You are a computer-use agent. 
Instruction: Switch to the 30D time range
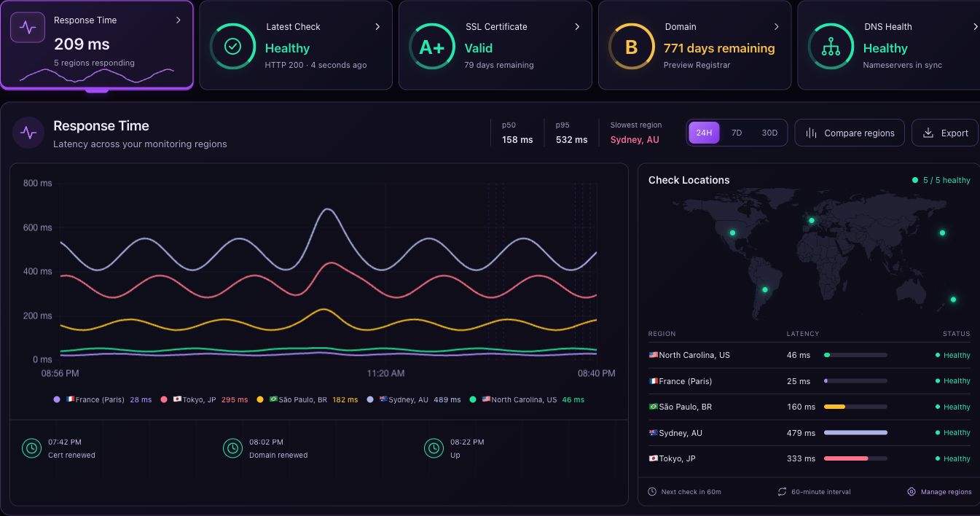click(x=769, y=133)
